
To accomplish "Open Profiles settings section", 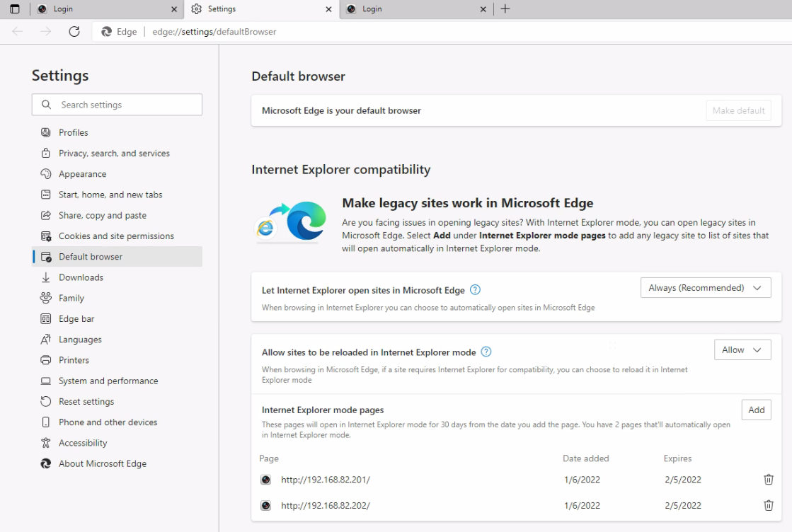I will click(x=74, y=132).
